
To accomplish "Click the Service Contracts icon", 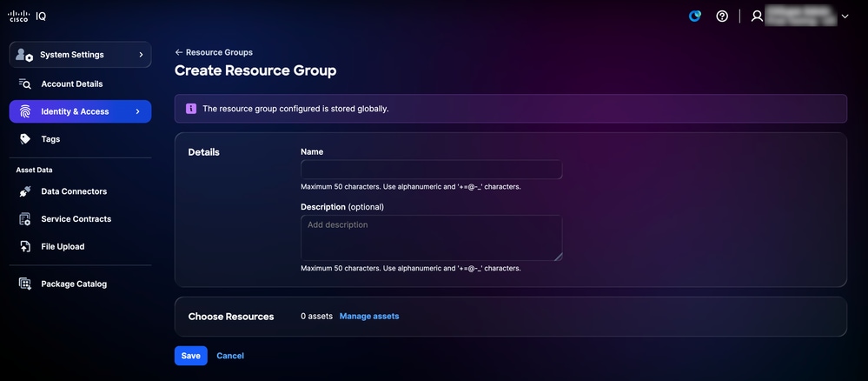I will (25, 219).
